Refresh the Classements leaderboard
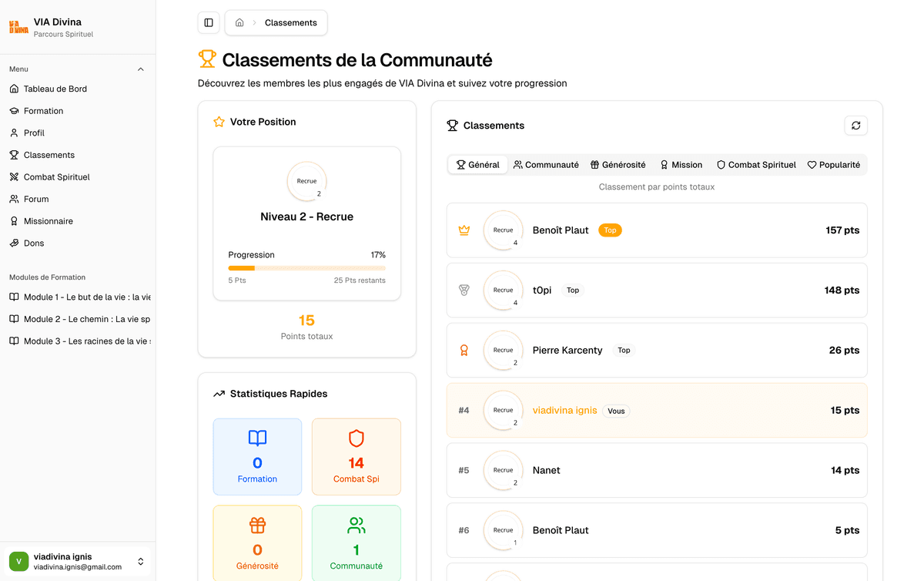This screenshot has height=581, width=924. tap(855, 126)
